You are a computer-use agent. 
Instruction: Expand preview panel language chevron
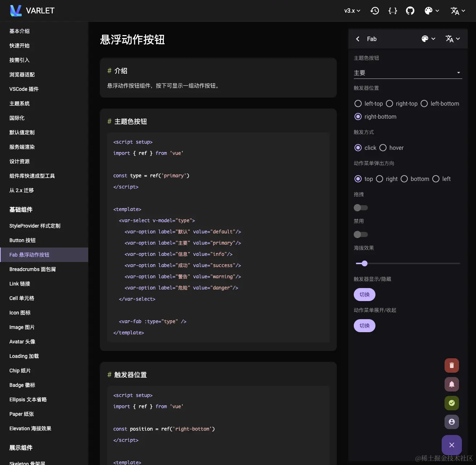click(458, 39)
